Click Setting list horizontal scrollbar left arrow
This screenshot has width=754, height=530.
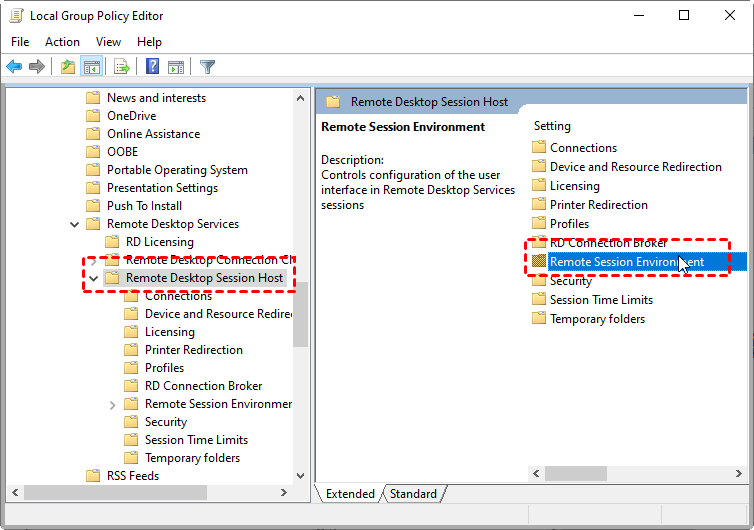tap(536, 474)
